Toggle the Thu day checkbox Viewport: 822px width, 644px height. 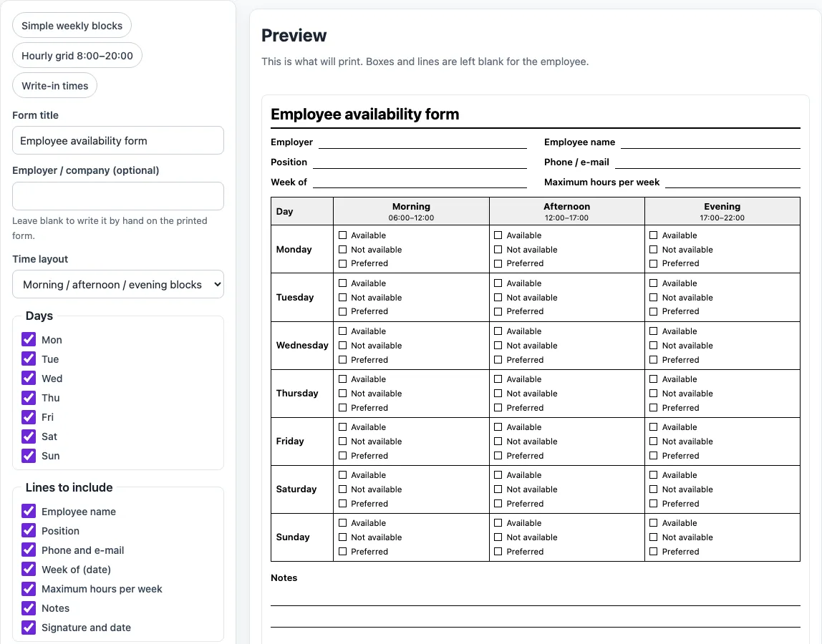click(x=29, y=398)
